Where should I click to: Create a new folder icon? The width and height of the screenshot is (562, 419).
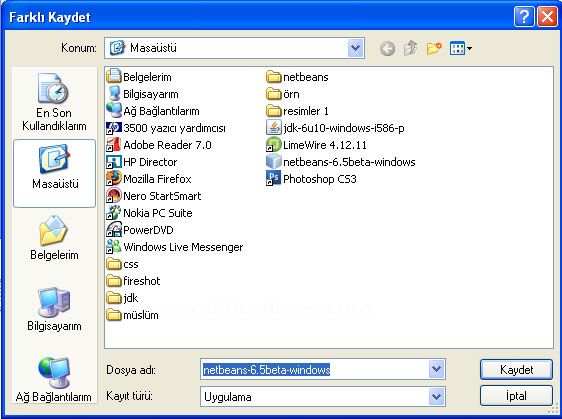coord(434,48)
